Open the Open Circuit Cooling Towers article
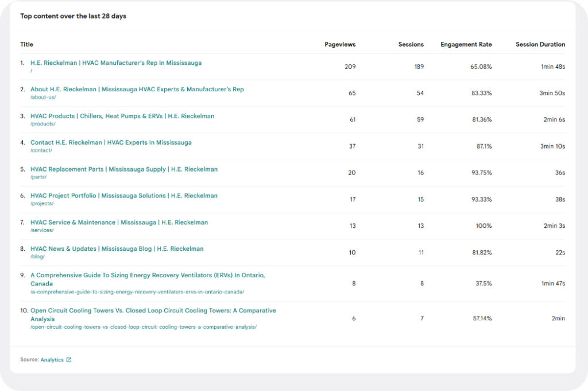The height and width of the screenshot is (391, 588). pos(153,311)
